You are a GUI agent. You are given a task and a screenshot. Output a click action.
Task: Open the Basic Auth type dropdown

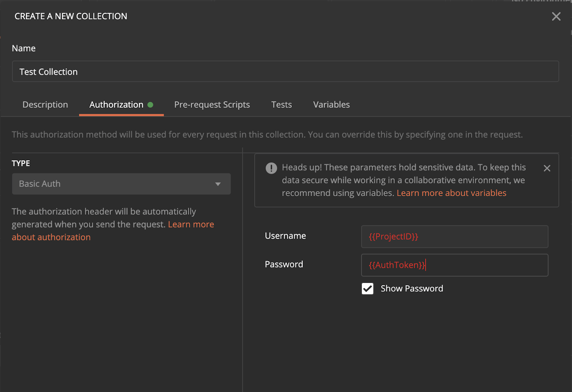[x=121, y=184]
